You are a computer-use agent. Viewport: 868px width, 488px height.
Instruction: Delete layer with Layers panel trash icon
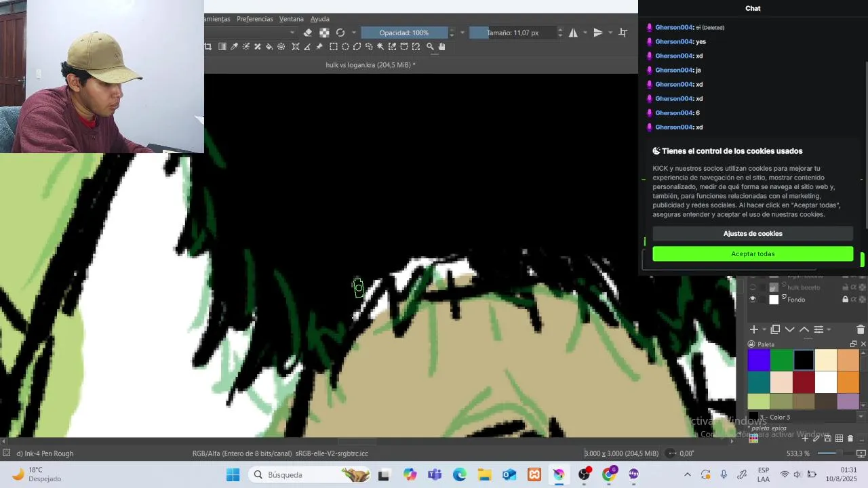point(861,329)
